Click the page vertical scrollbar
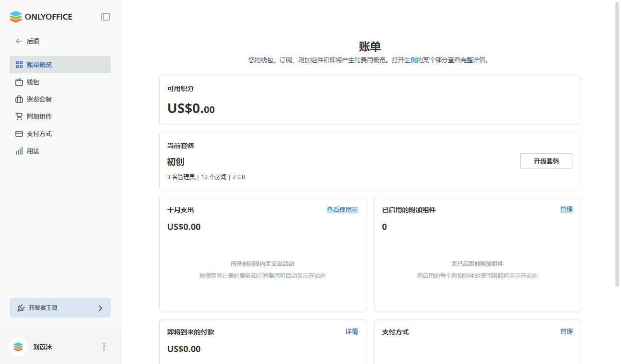The width and height of the screenshot is (621, 364). click(617, 144)
